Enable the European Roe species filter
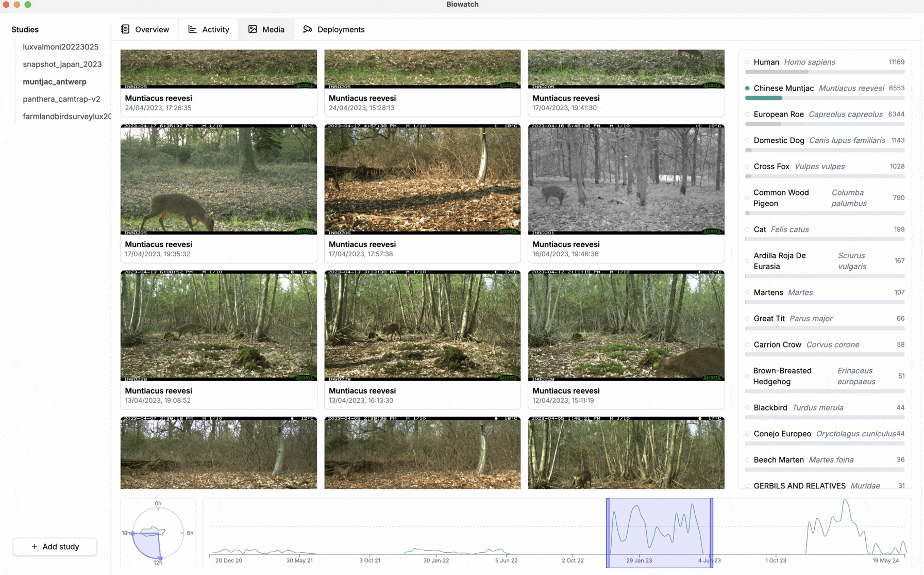The image size is (924, 575). click(x=747, y=114)
